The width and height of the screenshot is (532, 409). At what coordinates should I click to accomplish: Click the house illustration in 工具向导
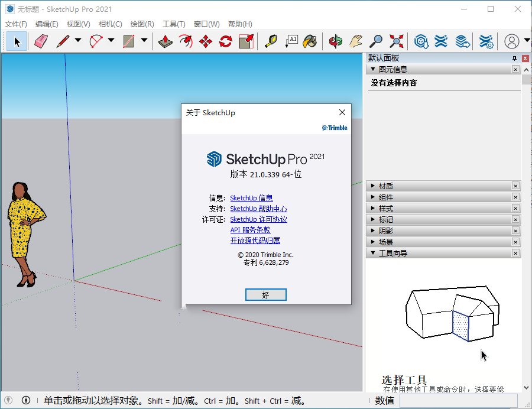(452, 313)
